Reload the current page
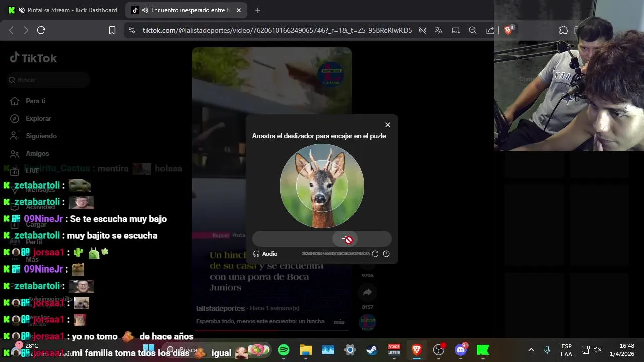This screenshot has height=362, width=644. (x=41, y=30)
